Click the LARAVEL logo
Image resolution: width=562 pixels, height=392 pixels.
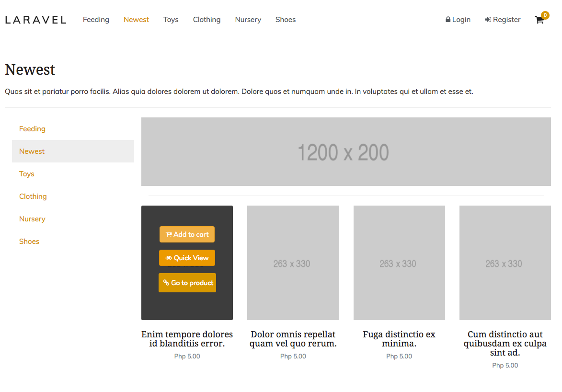pos(36,20)
